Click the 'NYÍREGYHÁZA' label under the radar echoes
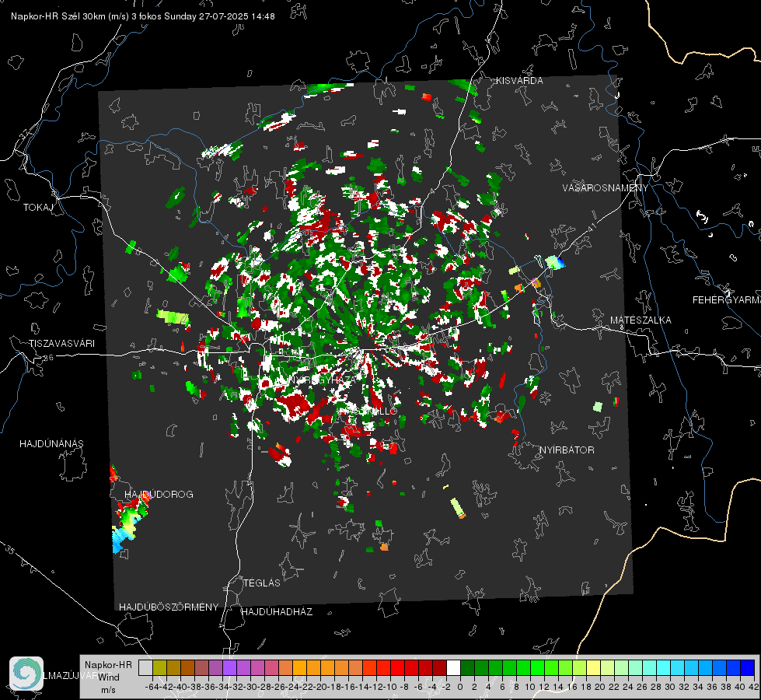The height and width of the screenshot is (700, 761). [323, 380]
